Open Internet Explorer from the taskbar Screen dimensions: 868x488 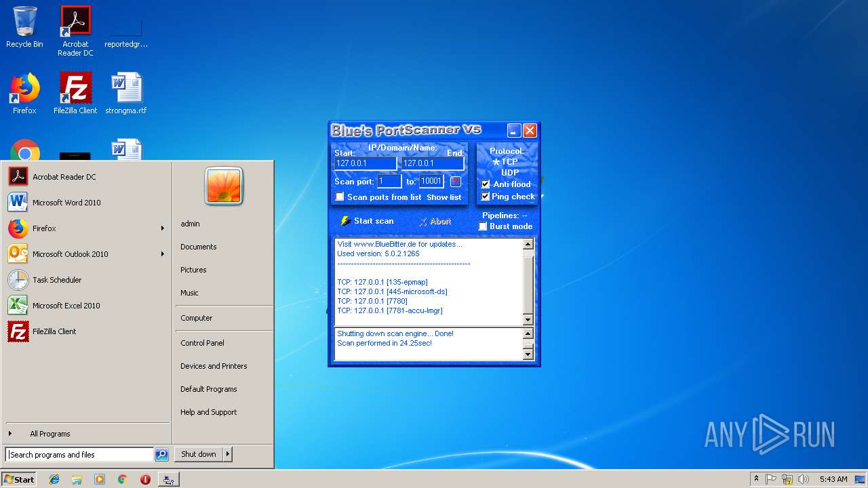coord(54,479)
